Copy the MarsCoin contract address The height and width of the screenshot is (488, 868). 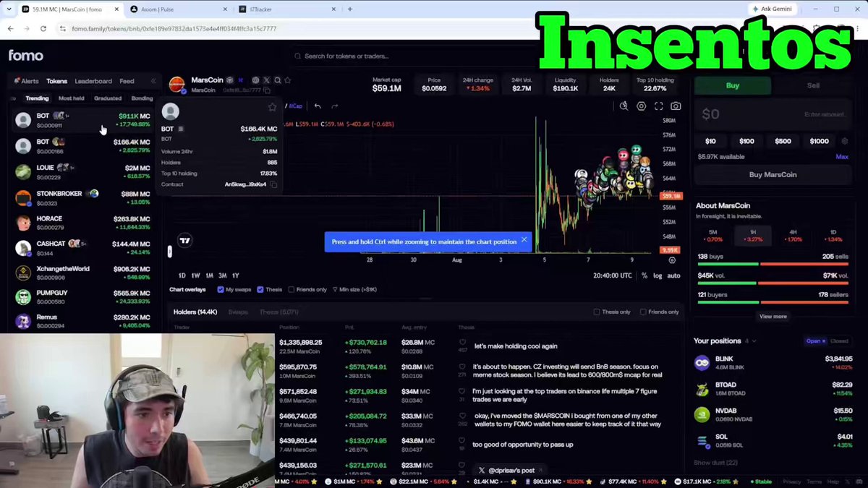267,90
